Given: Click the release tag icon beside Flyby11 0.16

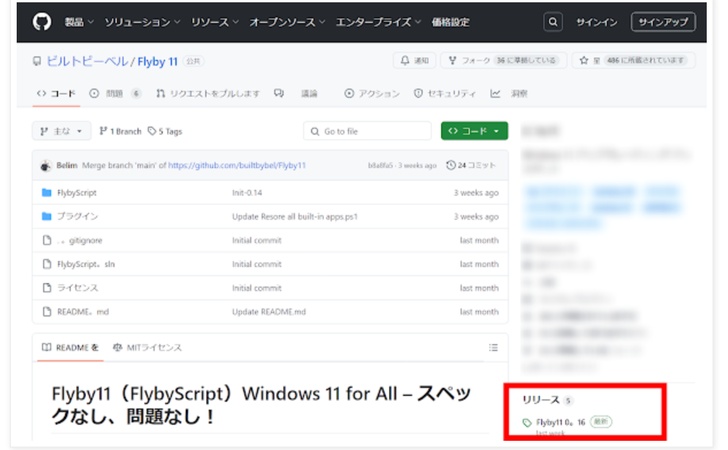Looking at the screenshot, I should point(527,423).
